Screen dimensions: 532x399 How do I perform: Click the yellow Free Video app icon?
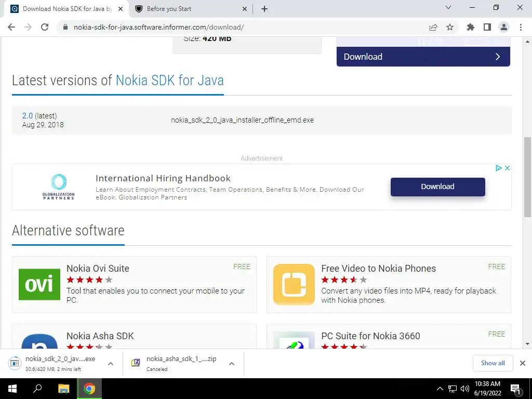pyautogui.click(x=294, y=284)
